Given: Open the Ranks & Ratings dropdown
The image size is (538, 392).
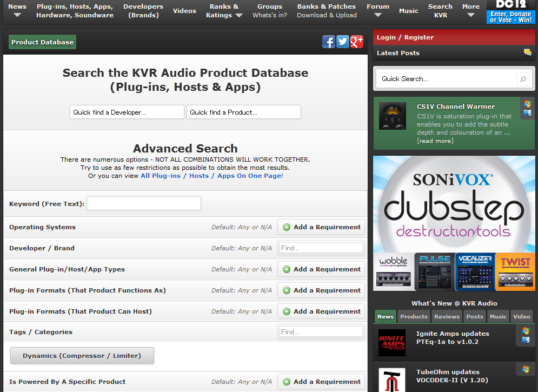Looking at the screenshot, I should click(x=224, y=11).
